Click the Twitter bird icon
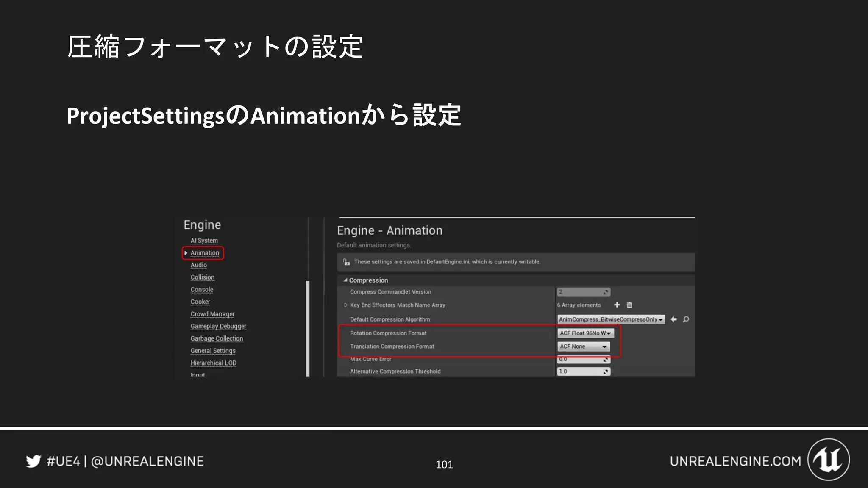The height and width of the screenshot is (488, 868). [33, 461]
